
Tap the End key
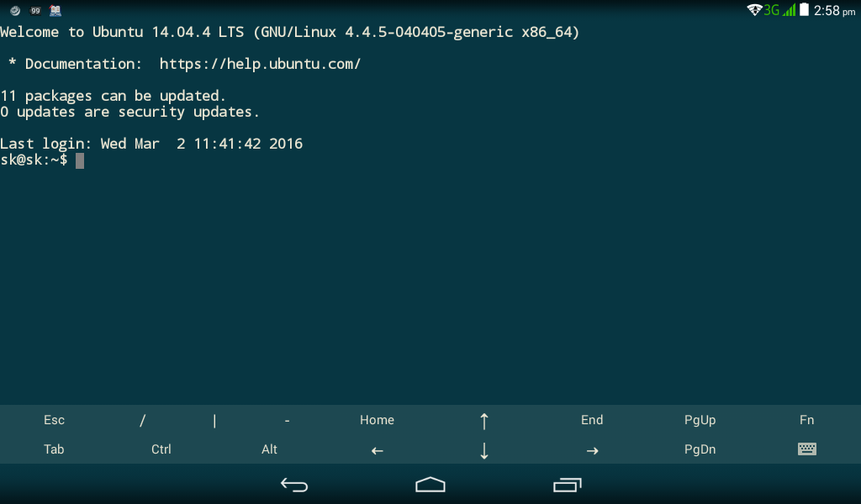592,420
